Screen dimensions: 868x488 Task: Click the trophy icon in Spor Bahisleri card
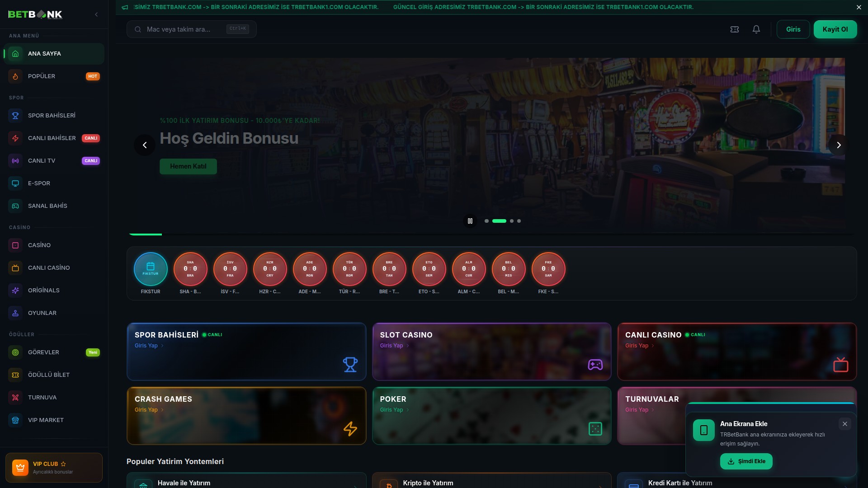(x=350, y=364)
